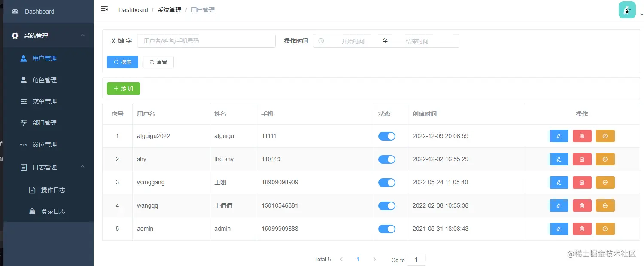Click Total 5 pagination text
644x266 pixels.
click(322, 259)
